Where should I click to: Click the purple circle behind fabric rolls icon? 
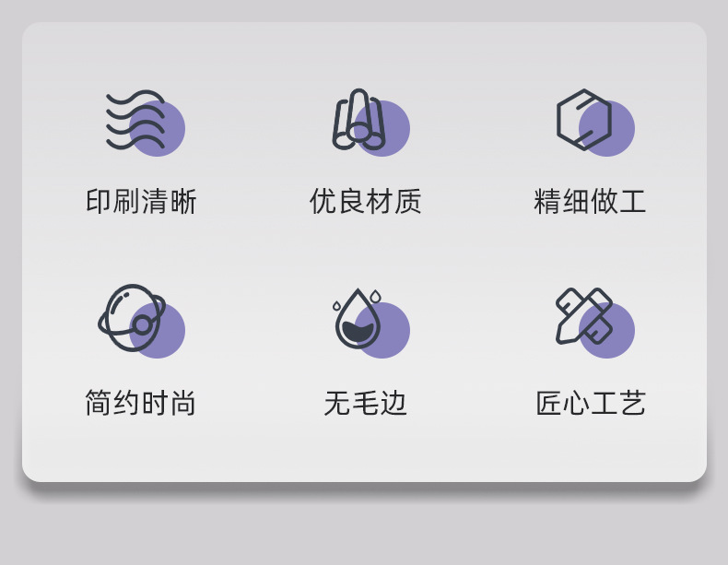pos(382,129)
